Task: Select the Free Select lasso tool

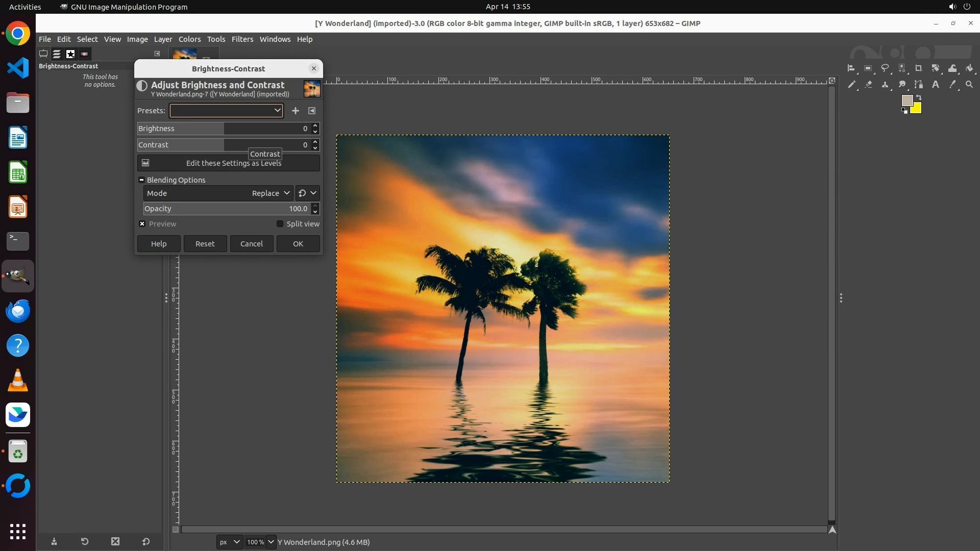Action: [x=885, y=68]
